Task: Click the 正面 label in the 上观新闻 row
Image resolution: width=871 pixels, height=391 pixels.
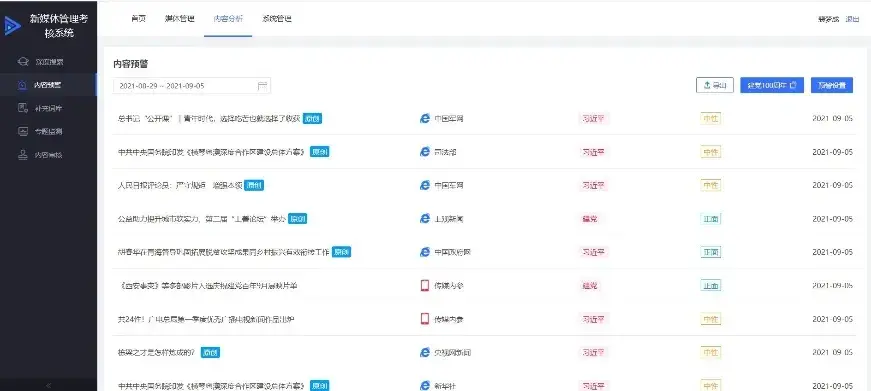Action: [710, 218]
